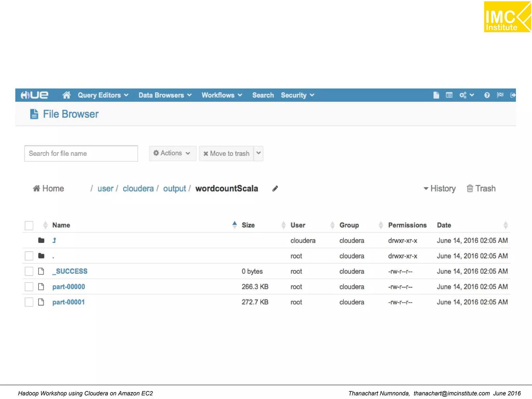Click the File Browser heading

pos(71,114)
